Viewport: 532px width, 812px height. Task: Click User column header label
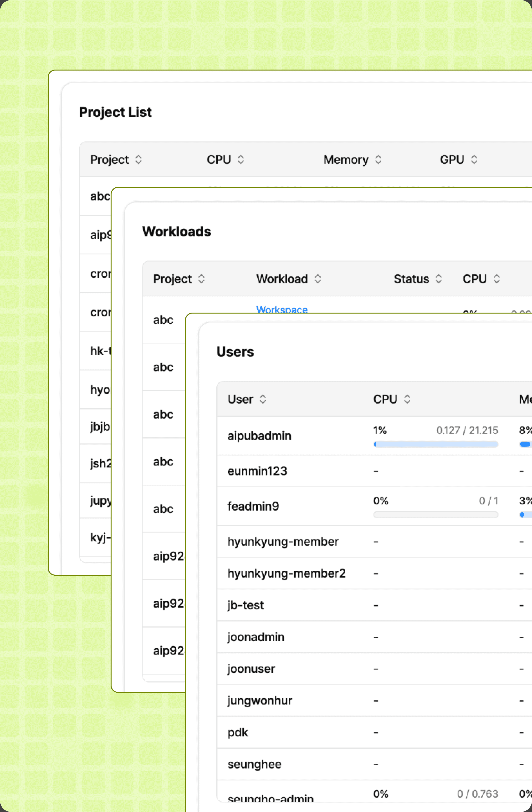[240, 399]
